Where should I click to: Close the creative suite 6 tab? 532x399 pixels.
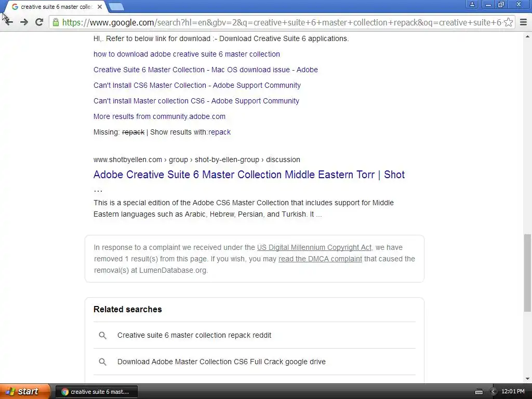click(x=100, y=7)
